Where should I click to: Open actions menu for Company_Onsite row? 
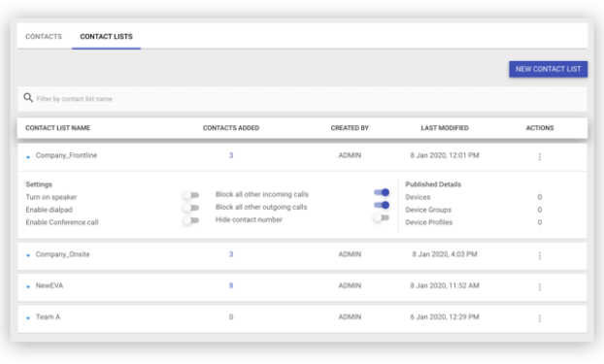[539, 255]
